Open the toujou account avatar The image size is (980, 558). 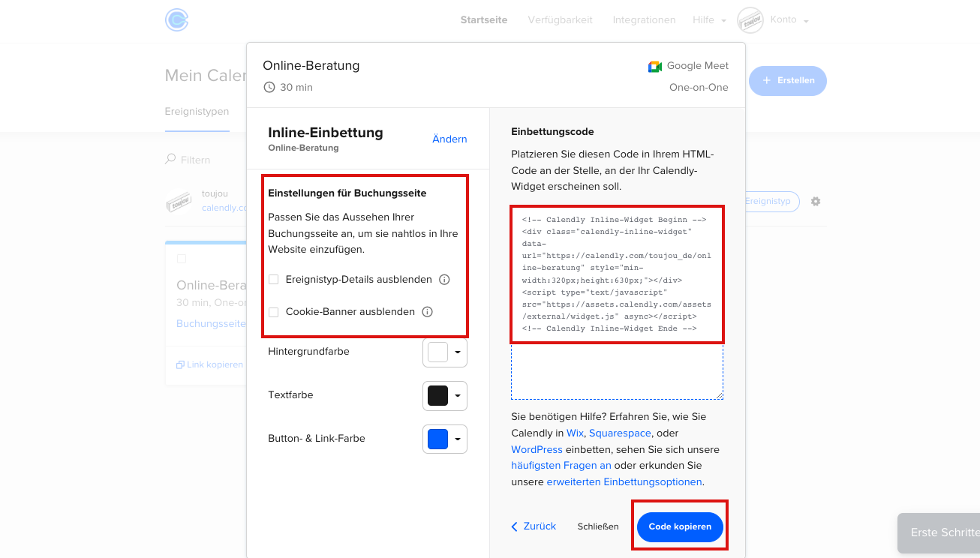coord(750,20)
